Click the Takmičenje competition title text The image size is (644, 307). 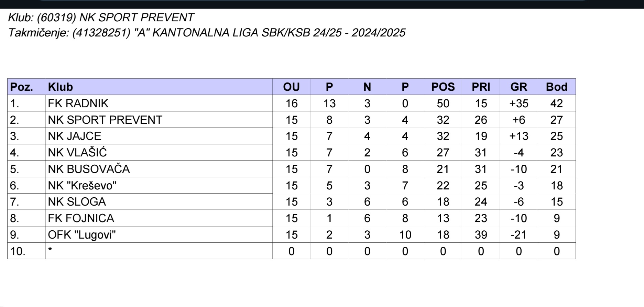click(207, 33)
